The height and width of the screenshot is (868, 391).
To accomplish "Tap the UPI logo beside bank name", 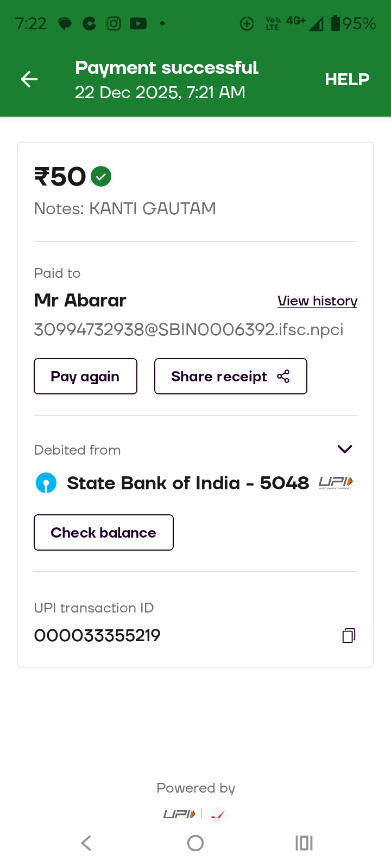I will 335,482.
